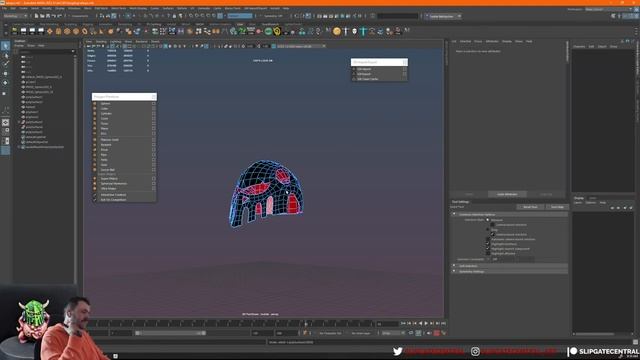Toggle the red Auto Keyframe button
The width and height of the screenshot is (640, 360).
pyautogui.click(x=436, y=333)
